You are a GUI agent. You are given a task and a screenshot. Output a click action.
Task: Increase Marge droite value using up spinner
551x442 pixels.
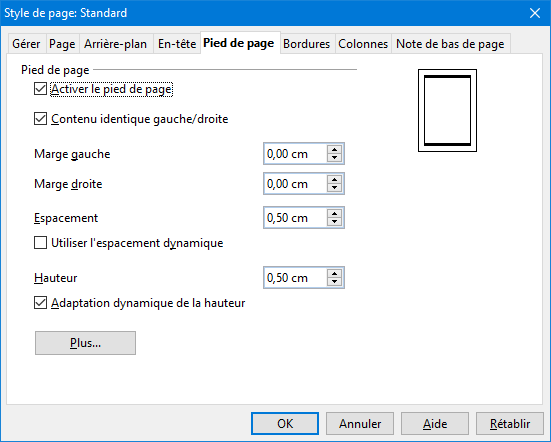335,180
